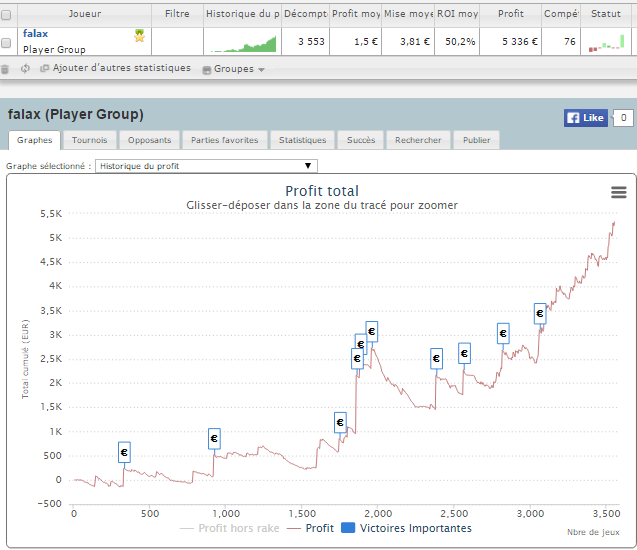Image resolution: width=637 pixels, height=550 pixels.
Task: Open the chart hamburger menu icon
Action: point(618,192)
